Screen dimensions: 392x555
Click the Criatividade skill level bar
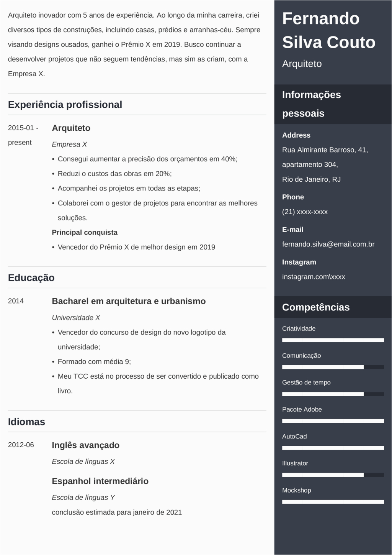[x=333, y=340]
